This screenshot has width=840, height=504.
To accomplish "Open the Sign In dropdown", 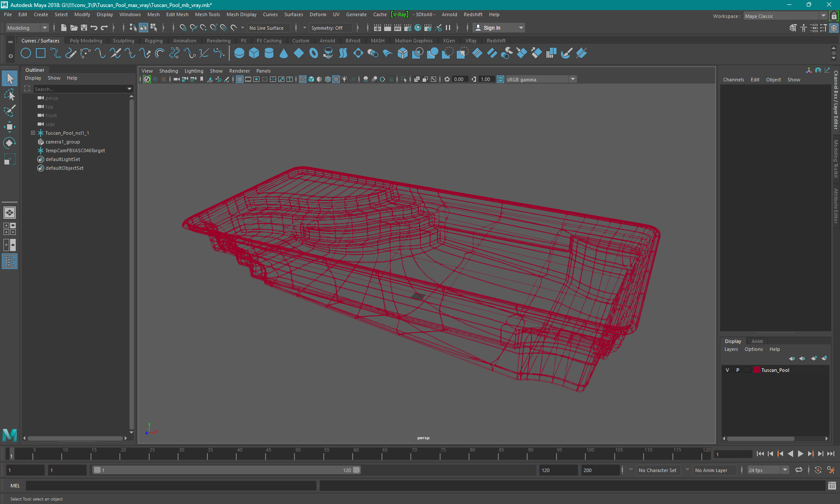I will (x=499, y=28).
